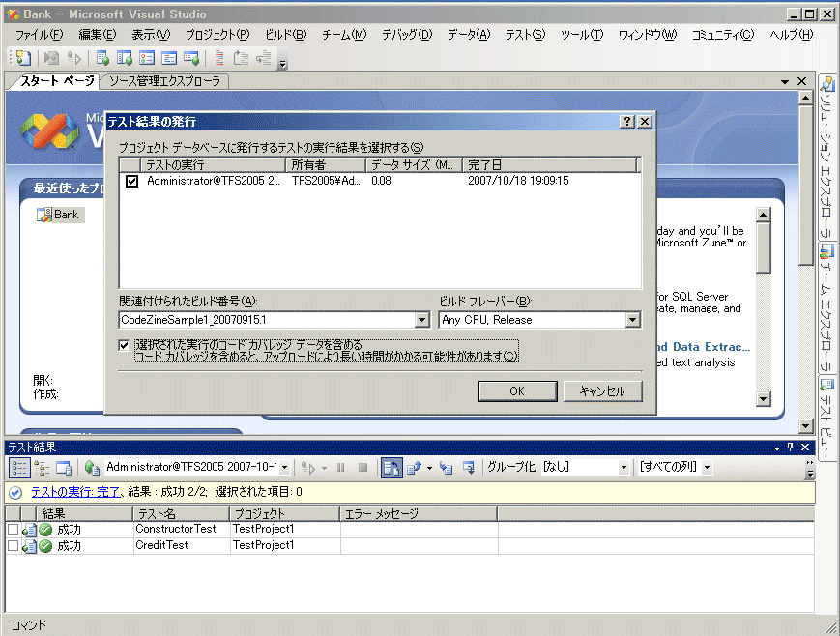Click the pause icon in Test Results toolbar

[340, 468]
